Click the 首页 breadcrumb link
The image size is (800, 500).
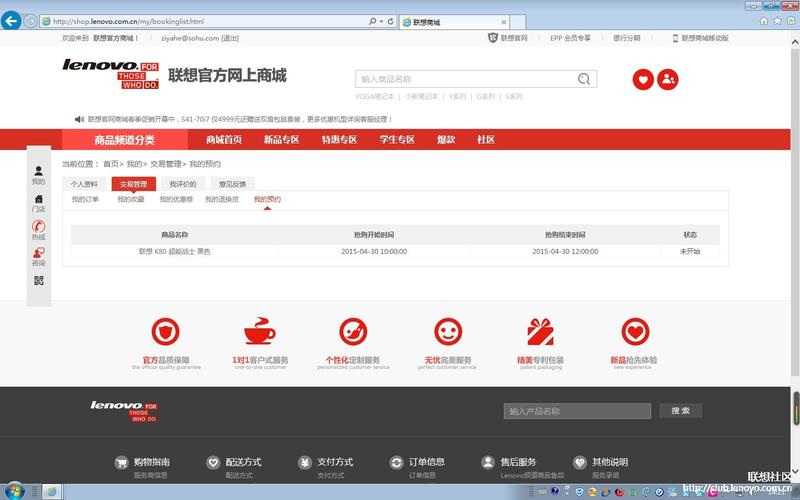click(111, 164)
